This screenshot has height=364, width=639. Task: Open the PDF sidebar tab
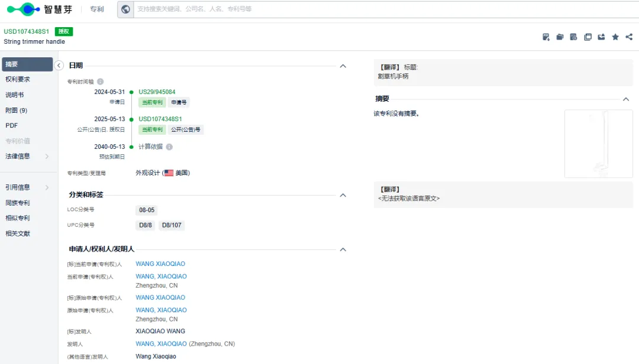pyautogui.click(x=11, y=125)
